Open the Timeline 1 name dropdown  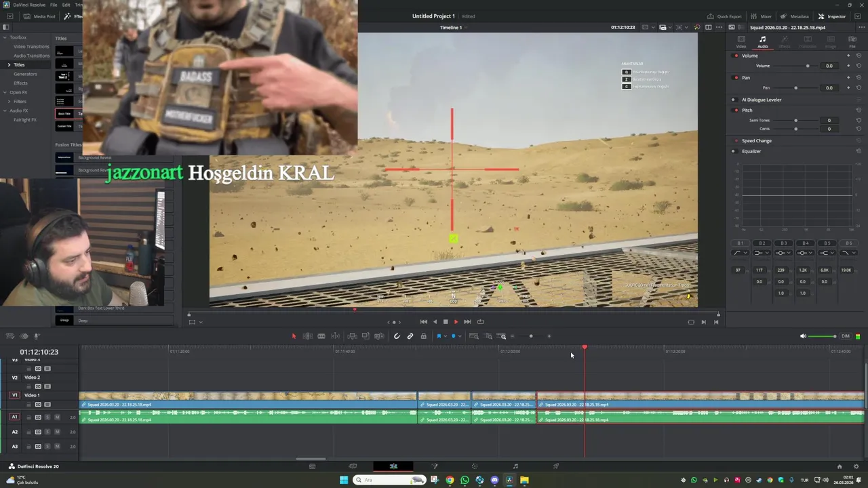[x=467, y=28]
